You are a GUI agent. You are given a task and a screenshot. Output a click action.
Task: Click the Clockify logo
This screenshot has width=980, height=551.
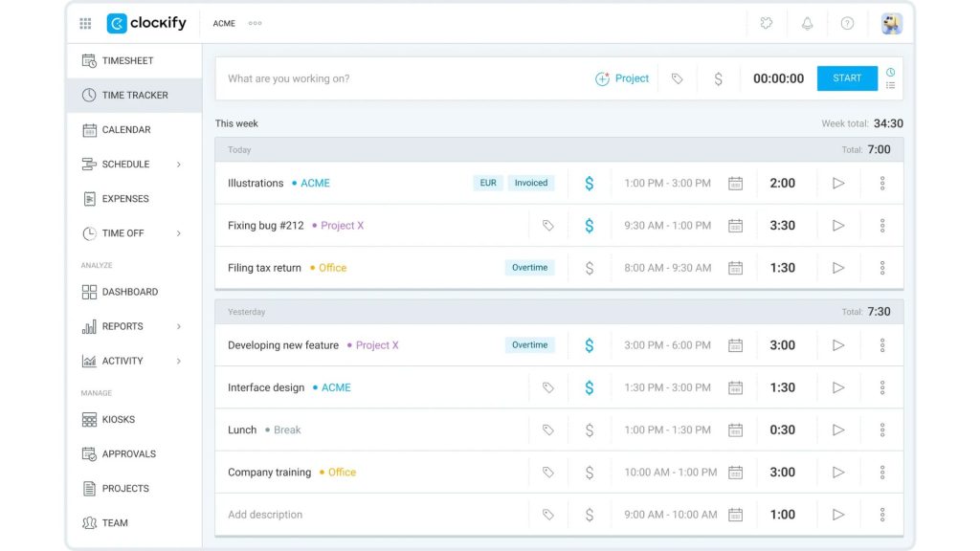tap(146, 23)
